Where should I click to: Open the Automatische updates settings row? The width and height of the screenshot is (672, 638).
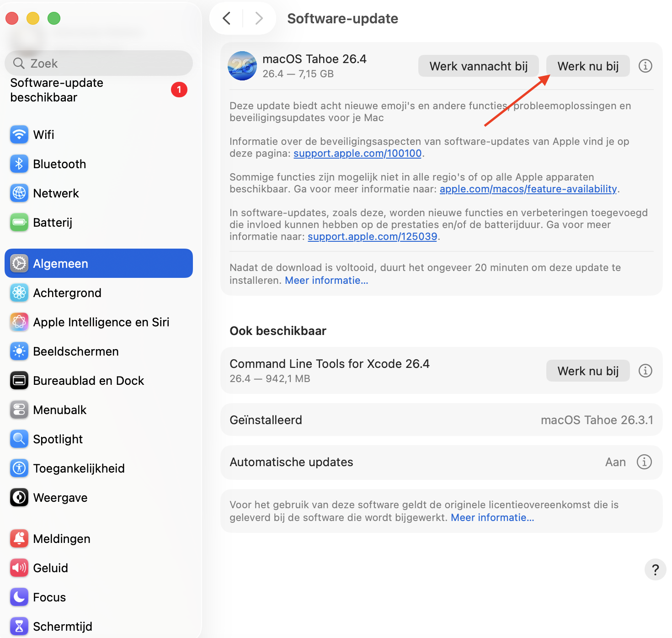(411, 462)
